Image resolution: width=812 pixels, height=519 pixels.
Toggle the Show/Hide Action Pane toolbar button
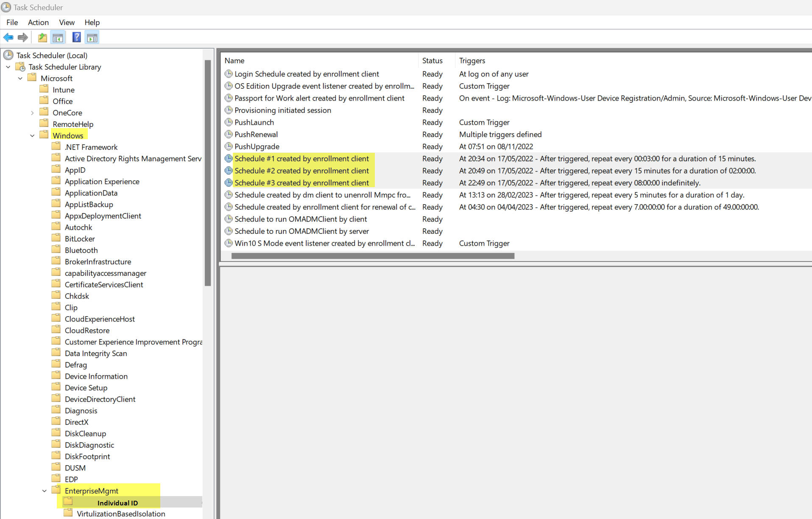92,37
